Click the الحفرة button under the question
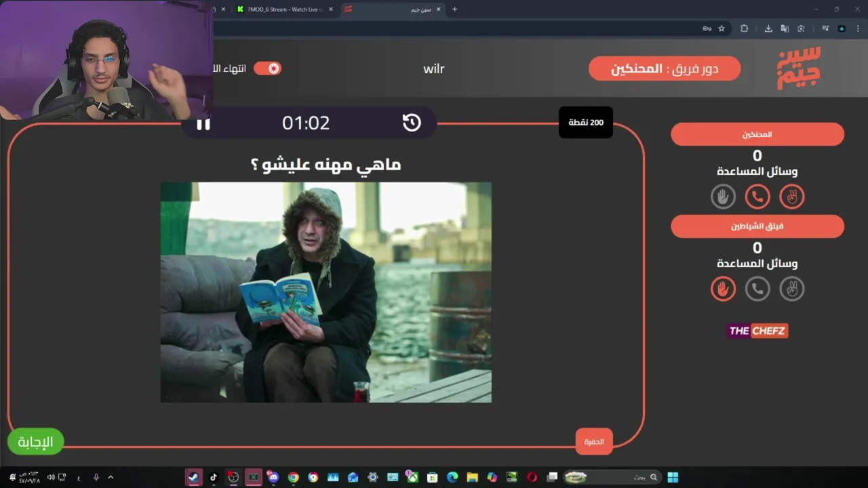 [x=594, y=441]
